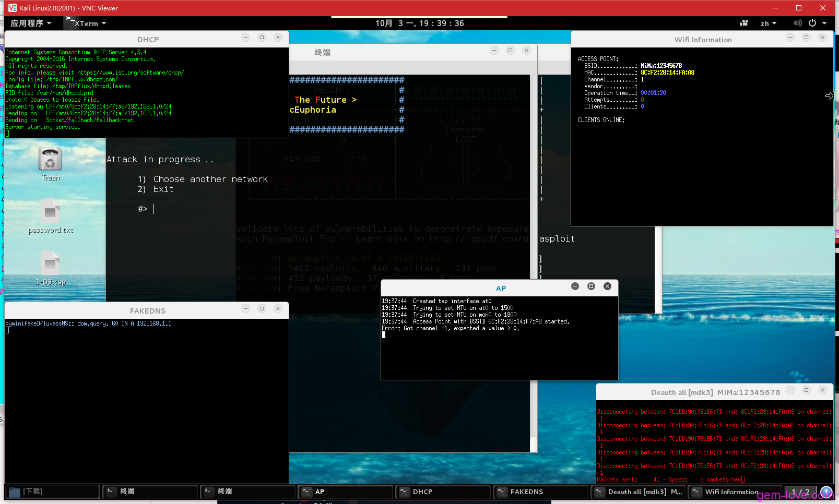Screen dimensions: 839x504
Task: Maximize the Wifi Information window
Action: [806, 38]
